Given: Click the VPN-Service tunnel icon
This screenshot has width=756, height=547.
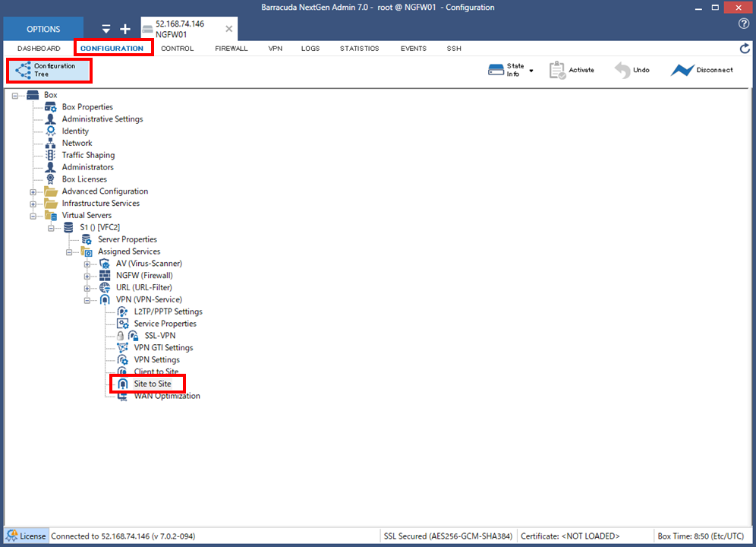Looking at the screenshot, I should pos(105,299).
